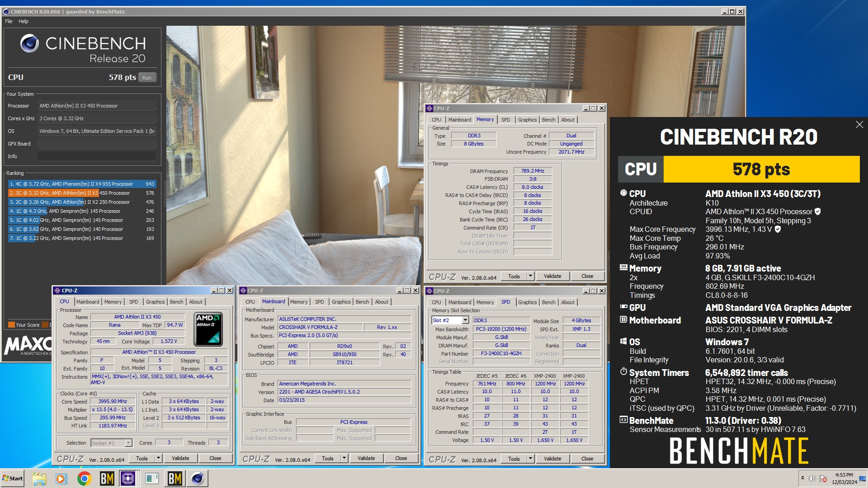Click title bar icon of CPU-Z CPU window
868x488 pixels.
coord(57,291)
